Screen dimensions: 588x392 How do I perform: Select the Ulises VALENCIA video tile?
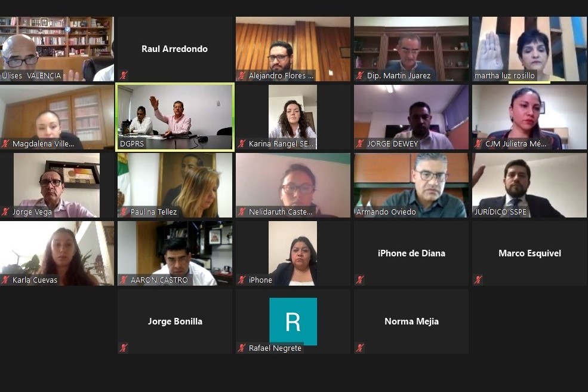point(57,49)
